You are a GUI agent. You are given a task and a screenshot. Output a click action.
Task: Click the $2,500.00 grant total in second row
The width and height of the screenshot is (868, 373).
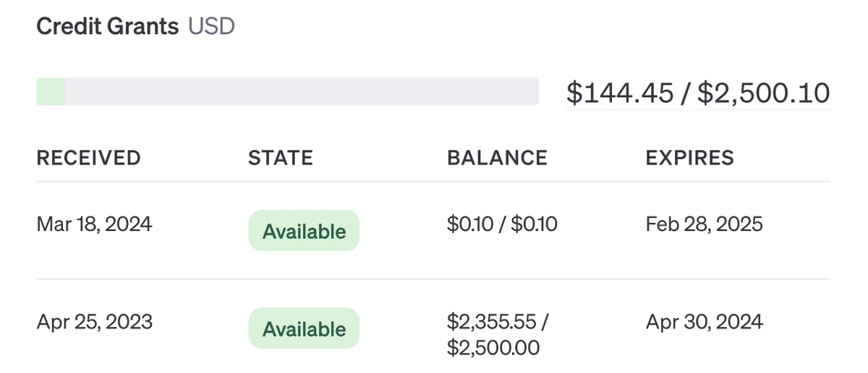pos(493,348)
